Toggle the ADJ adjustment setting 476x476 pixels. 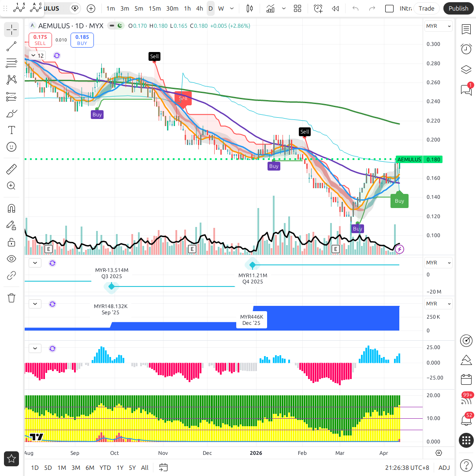coord(444,468)
